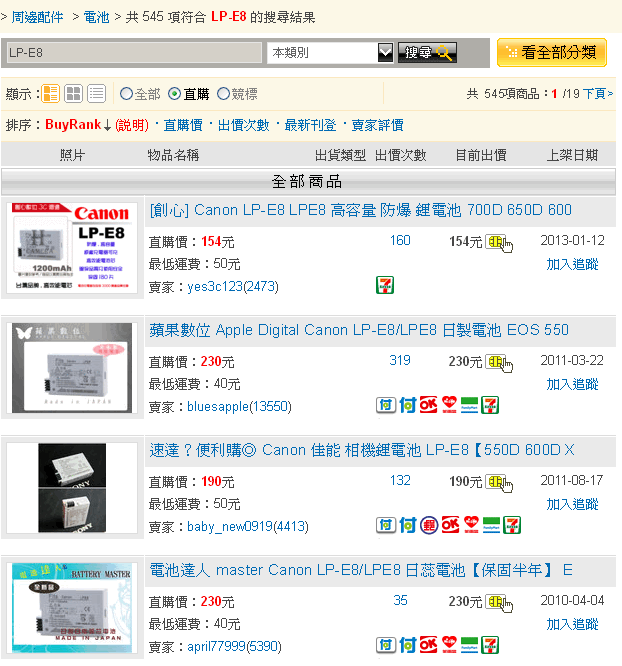This screenshot has height=666, width=622.
Task: Click heart Hi-Life icon on april77999 listing
Action: pos(449,645)
